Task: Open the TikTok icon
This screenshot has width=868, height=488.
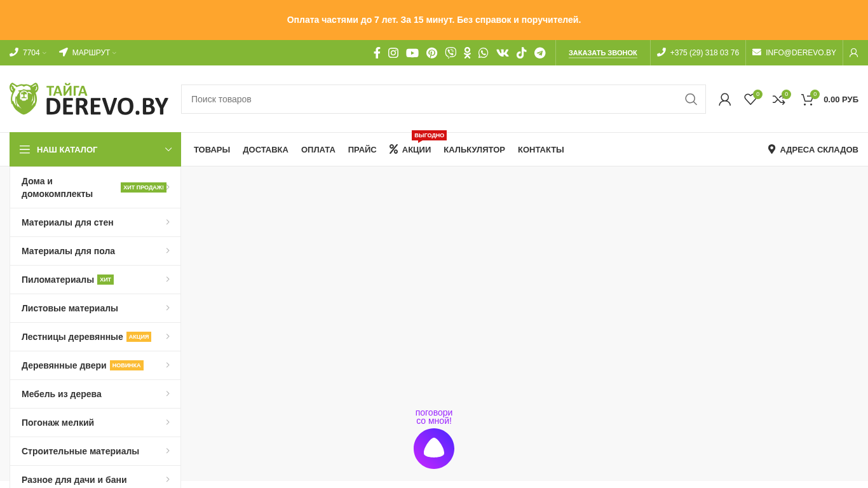Action: point(521,53)
